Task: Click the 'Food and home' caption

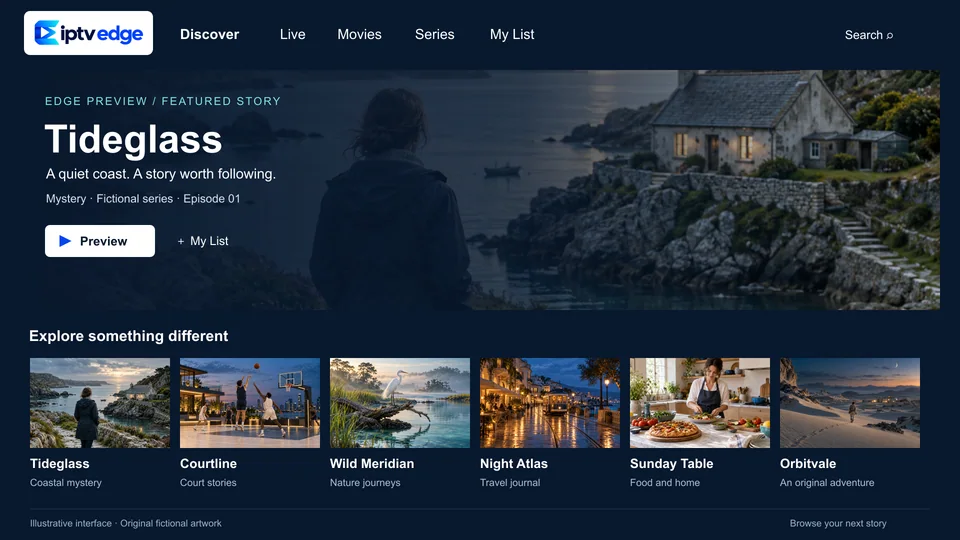Action: pos(665,482)
